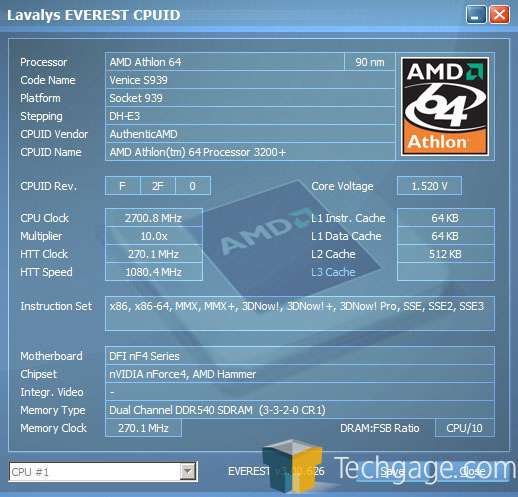Viewport: 518px width, 497px height.
Task: Click the AuthenticAMD vendor value
Action: (x=250, y=134)
